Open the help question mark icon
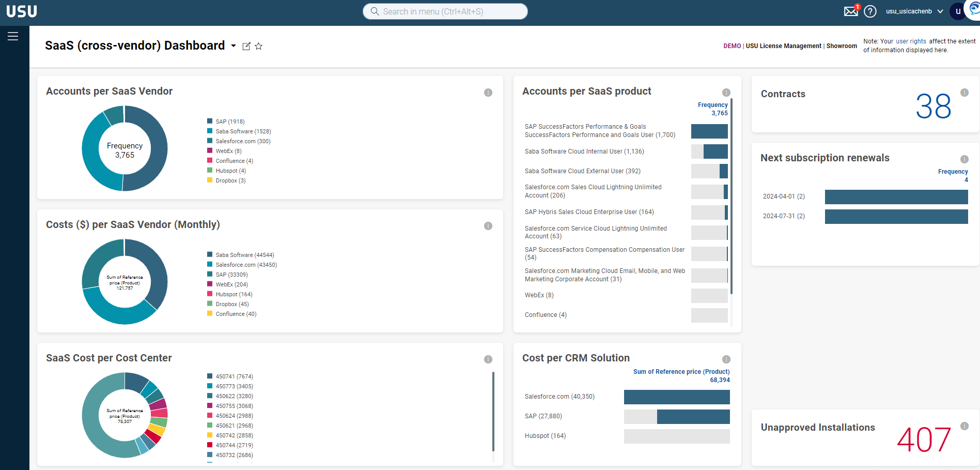The width and height of the screenshot is (980, 470). click(x=870, y=11)
